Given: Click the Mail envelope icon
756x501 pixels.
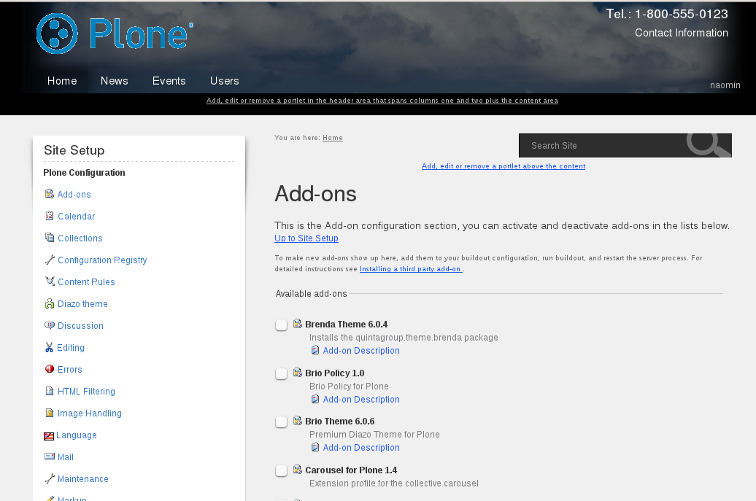Looking at the screenshot, I should pos(49,456).
